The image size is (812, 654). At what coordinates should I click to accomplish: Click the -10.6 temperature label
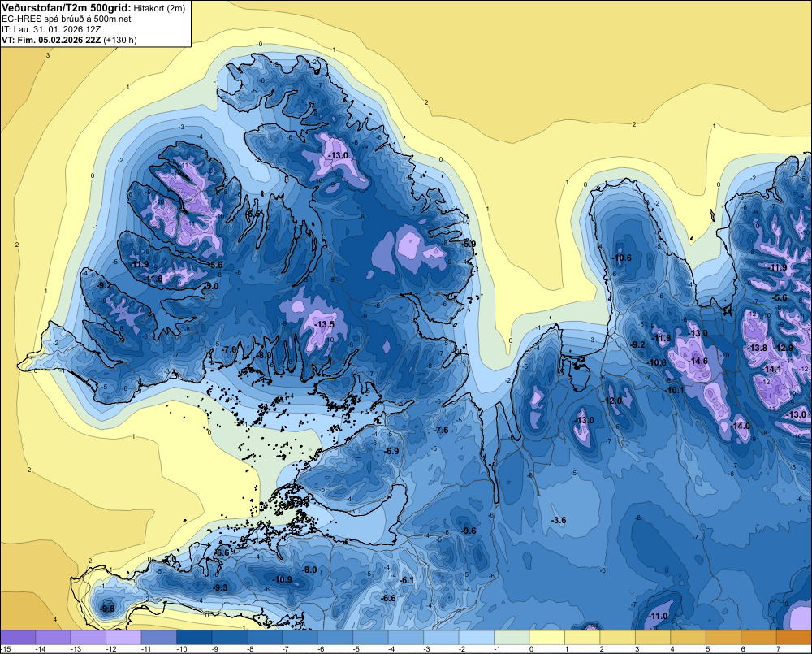coord(622,258)
